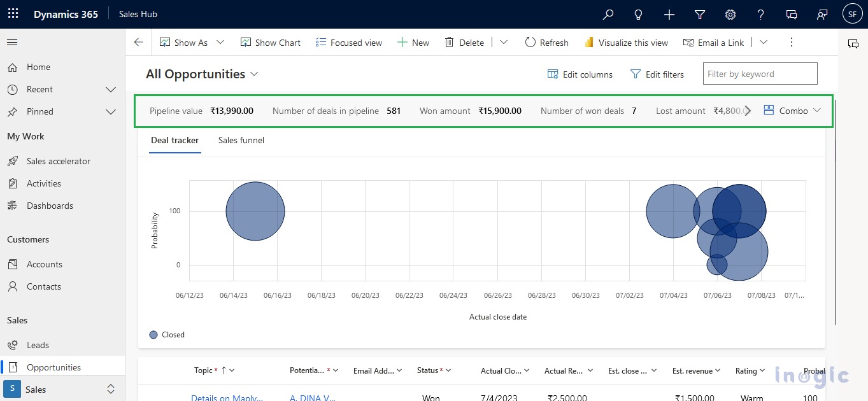Click Refresh in the command bar
The width and height of the screenshot is (868, 401).
(546, 43)
